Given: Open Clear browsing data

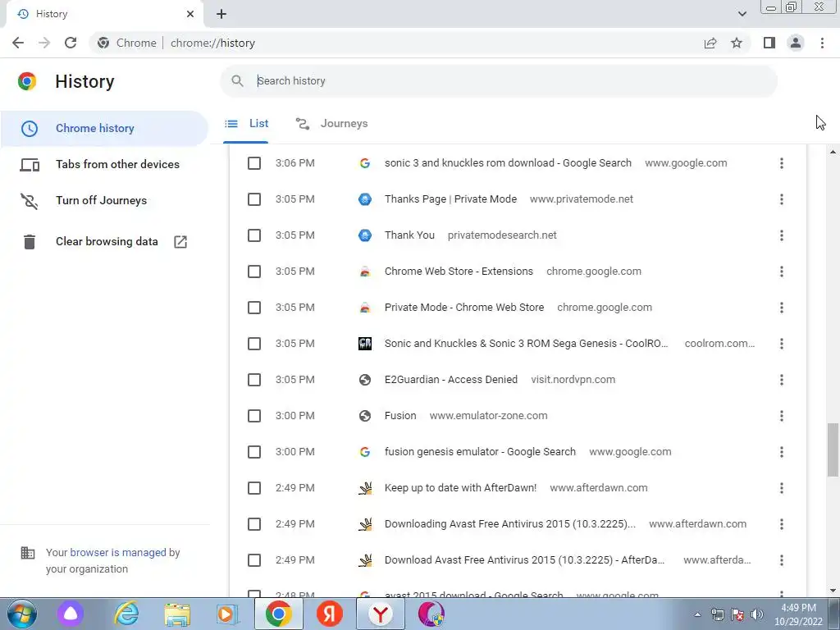Looking at the screenshot, I should point(104,242).
